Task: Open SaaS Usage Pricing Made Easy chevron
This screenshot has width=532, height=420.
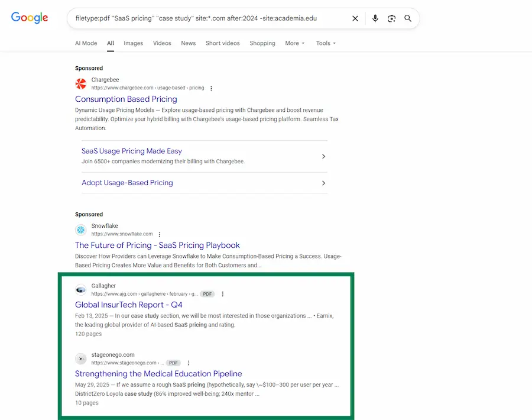Action: [323, 156]
